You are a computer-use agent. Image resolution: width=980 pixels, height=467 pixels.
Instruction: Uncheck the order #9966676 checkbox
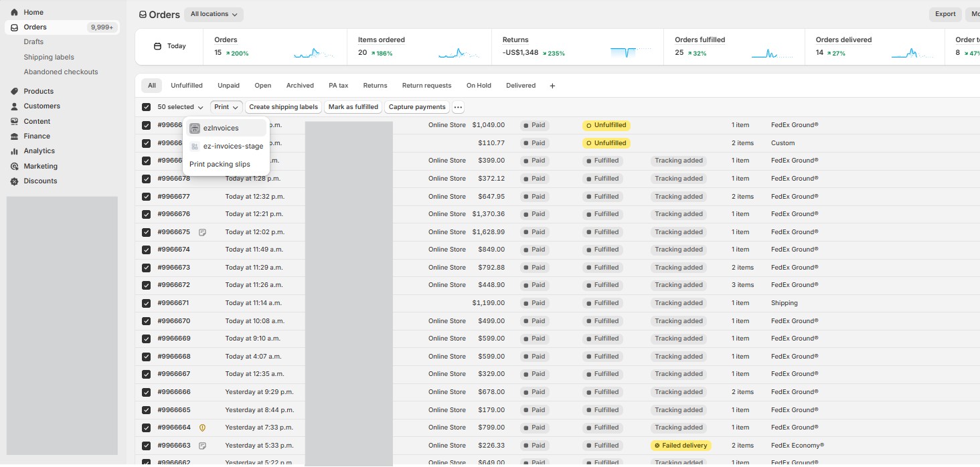click(x=146, y=214)
